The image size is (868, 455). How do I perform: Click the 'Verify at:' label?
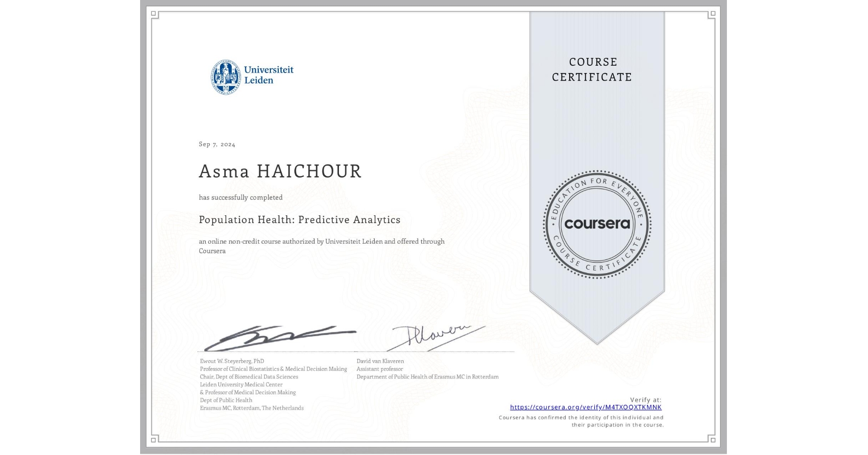[x=646, y=399]
